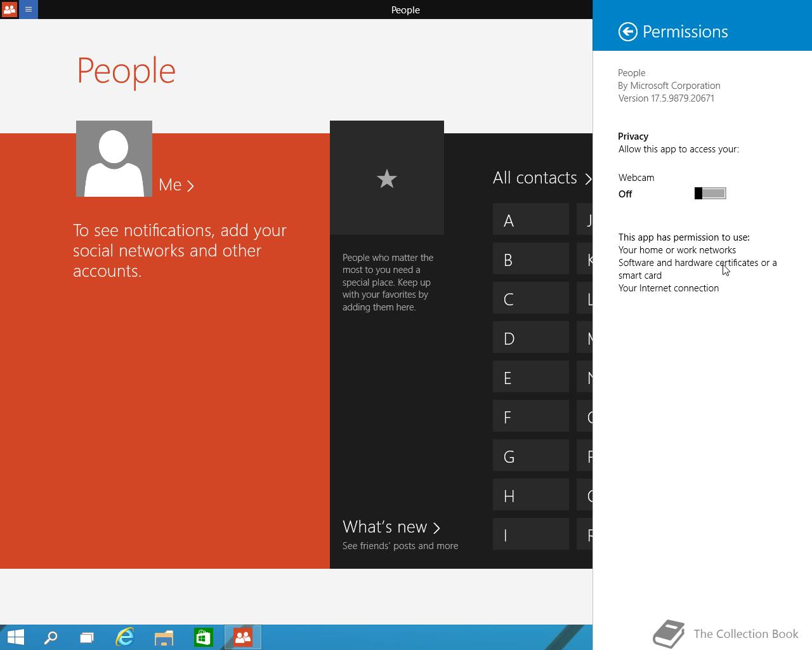Expand What's new section

click(x=391, y=527)
